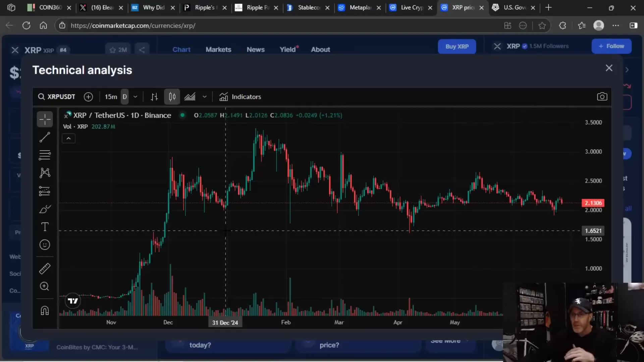Image resolution: width=644 pixels, height=362 pixels.
Task: Switch to the U.S. Gov browser tab
Action: click(514, 7)
